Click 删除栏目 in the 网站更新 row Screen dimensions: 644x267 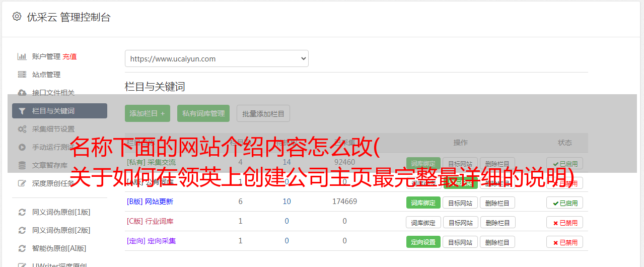(x=497, y=203)
